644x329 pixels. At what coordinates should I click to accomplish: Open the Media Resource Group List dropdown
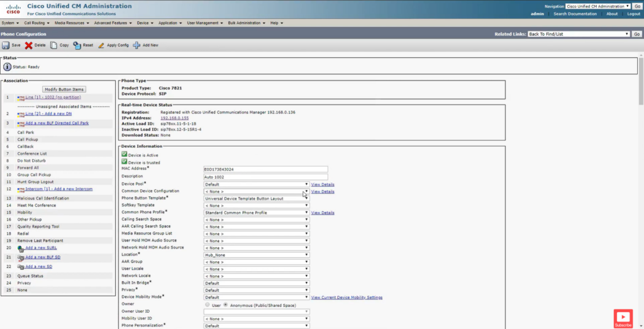[257, 234]
